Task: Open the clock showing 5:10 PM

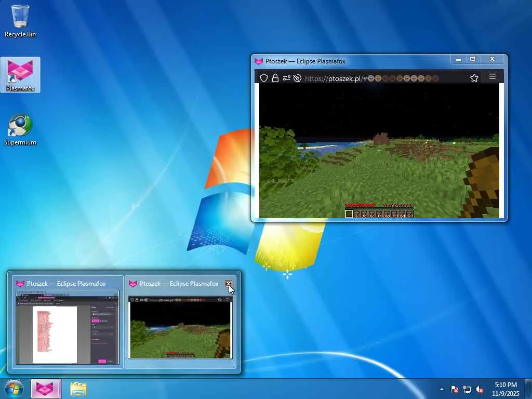Action: click(506, 389)
